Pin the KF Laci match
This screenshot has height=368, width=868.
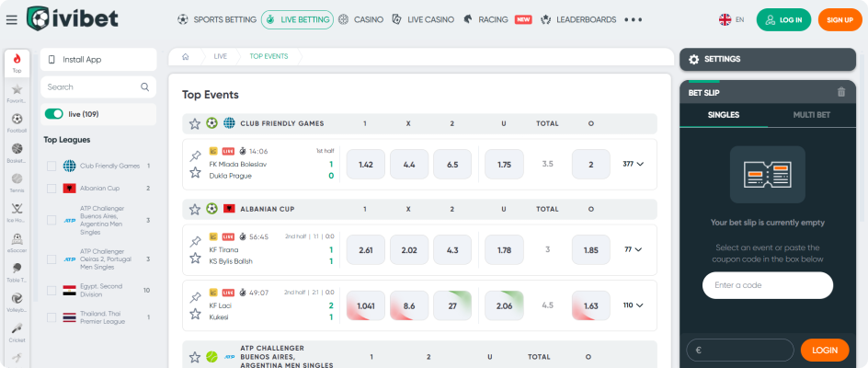pyautogui.click(x=195, y=296)
